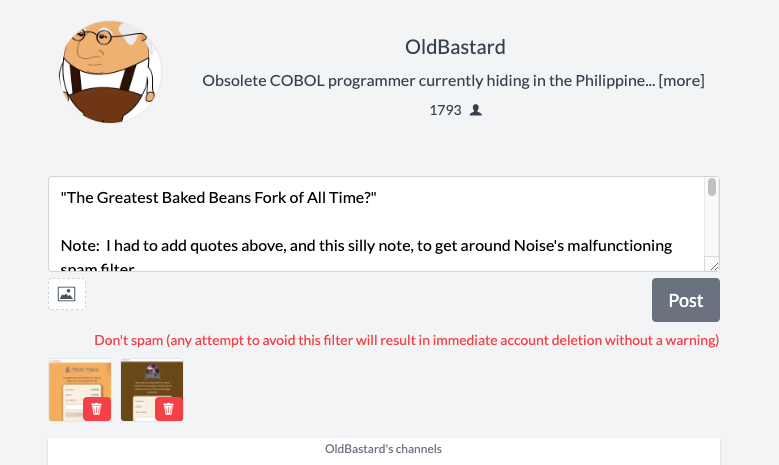Place cursor in "The Greatest Baked Beans Fork" line
Image resolution: width=779 pixels, height=465 pixels.
(x=219, y=198)
